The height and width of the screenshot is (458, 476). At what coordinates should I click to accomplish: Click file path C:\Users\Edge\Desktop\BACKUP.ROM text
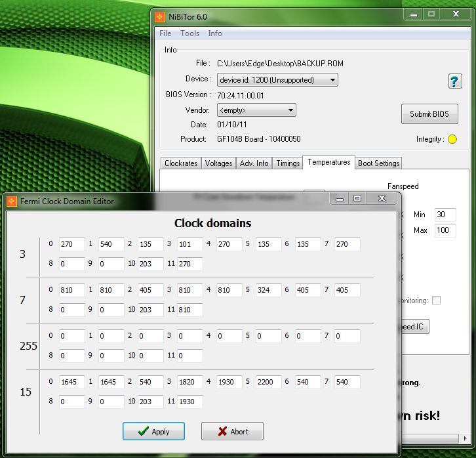[x=280, y=64]
